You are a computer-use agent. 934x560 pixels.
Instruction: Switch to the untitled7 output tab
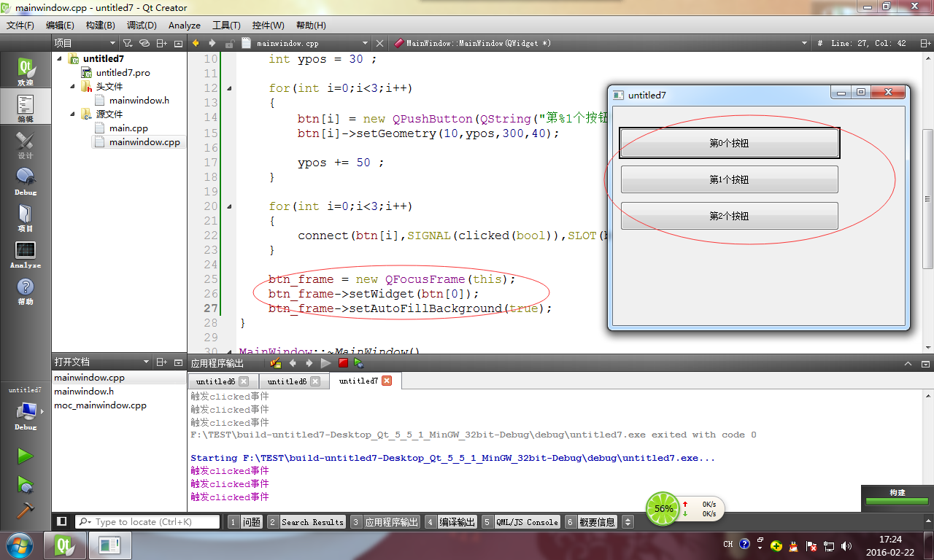click(358, 381)
